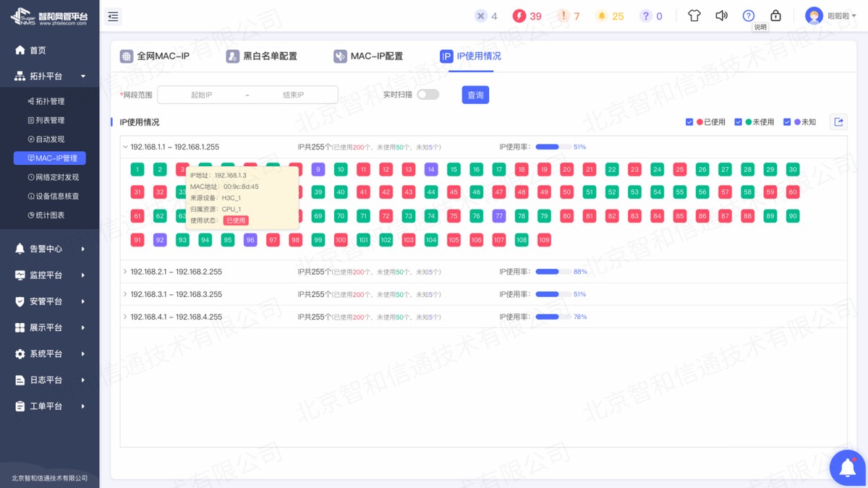Viewport: 868px width, 488px height.
Task: Click the lock icon in the header
Action: tap(775, 14)
